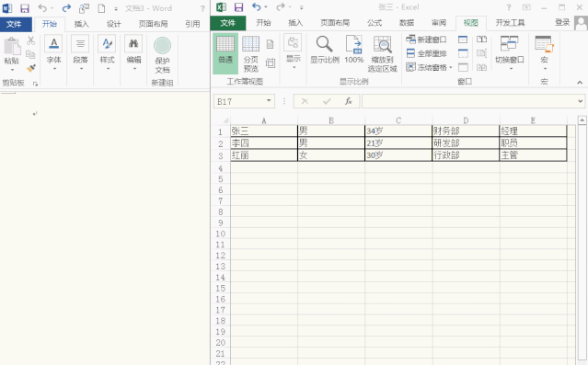The image size is (588, 365).
Task: Click 登录 sign in at Excel's top right
Action: click(562, 22)
